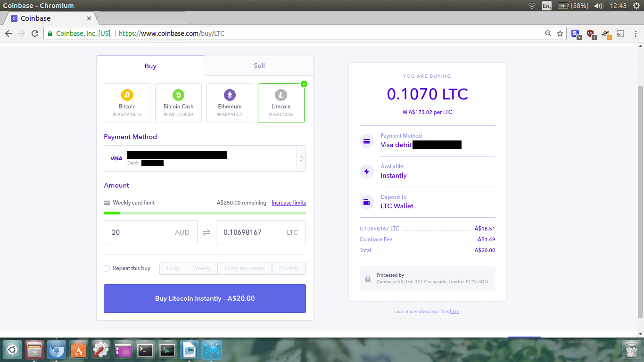Click the A$173.02 per LTC rate text
Image resolution: width=644 pixels, height=362 pixels.
click(428, 112)
